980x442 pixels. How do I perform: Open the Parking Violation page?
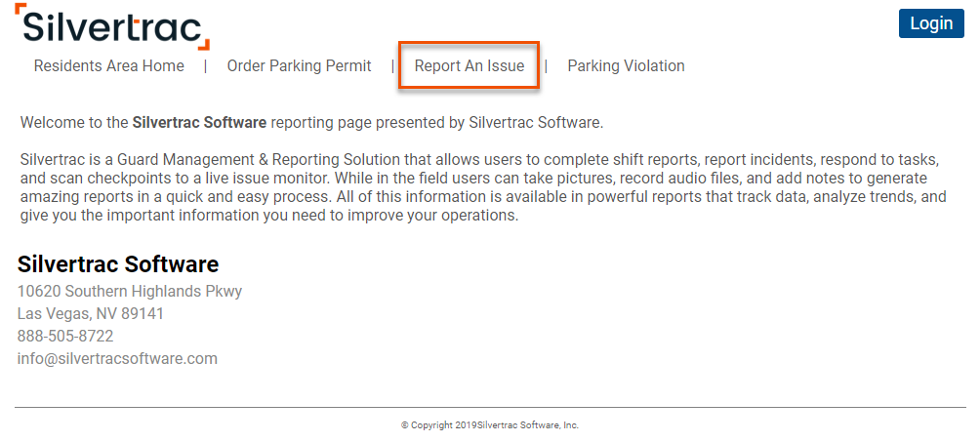626,66
